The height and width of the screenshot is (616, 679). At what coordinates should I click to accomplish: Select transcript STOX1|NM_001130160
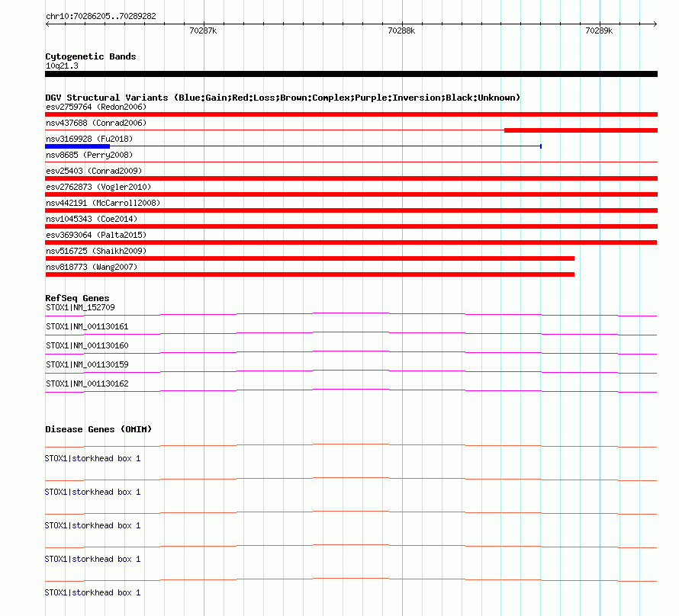click(87, 345)
